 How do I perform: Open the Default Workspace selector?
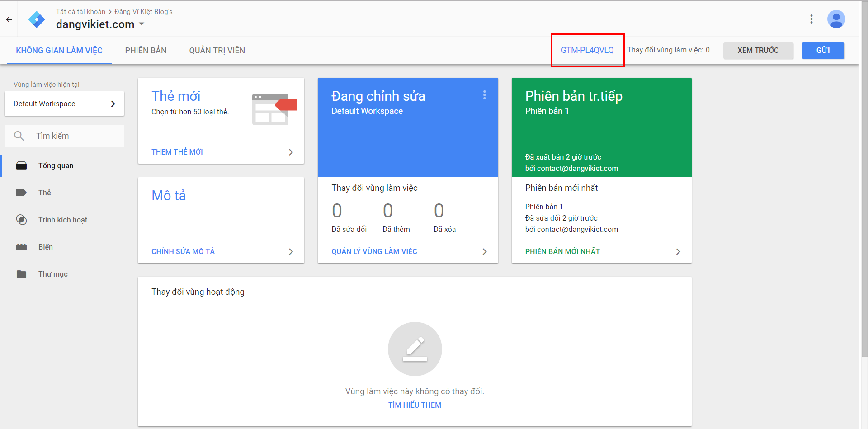[64, 104]
